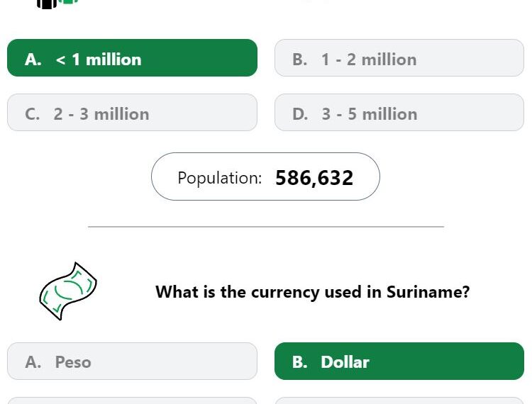Image resolution: width=532 pixels, height=404 pixels.
Task: Choose the "1 - 2 million" option
Action: point(399,57)
